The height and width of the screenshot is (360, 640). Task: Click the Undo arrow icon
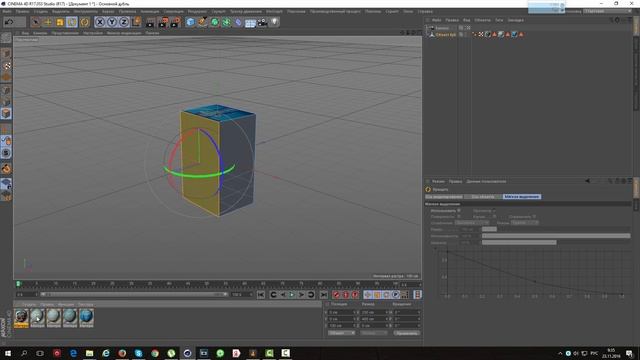tap(9, 22)
